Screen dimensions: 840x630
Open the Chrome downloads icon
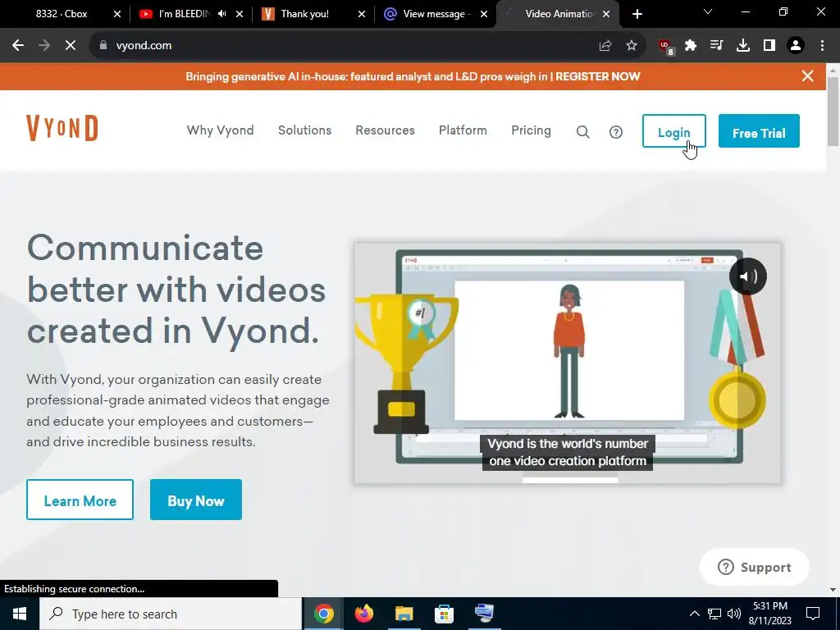(743, 46)
